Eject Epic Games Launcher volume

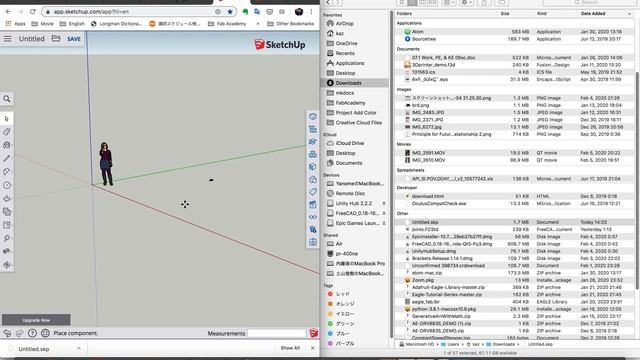pos(384,223)
